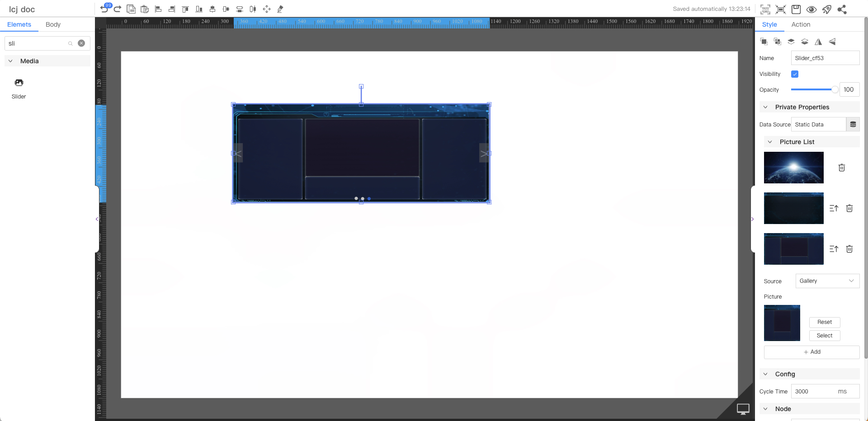Delete the second picture from list
Image resolution: width=868 pixels, height=421 pixels.
[849, 208]
